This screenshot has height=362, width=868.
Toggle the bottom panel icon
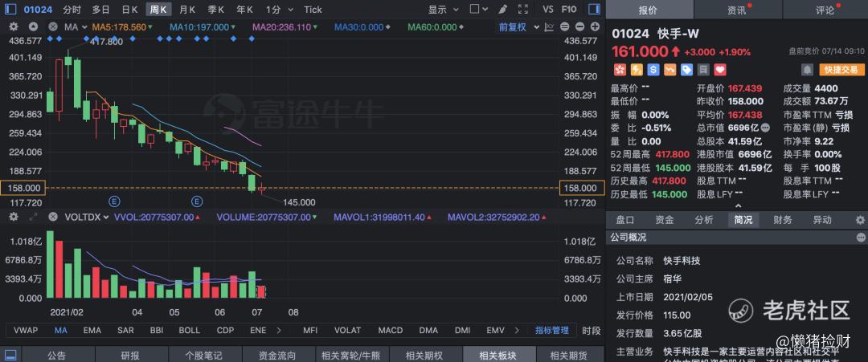[x=10, y=355]
